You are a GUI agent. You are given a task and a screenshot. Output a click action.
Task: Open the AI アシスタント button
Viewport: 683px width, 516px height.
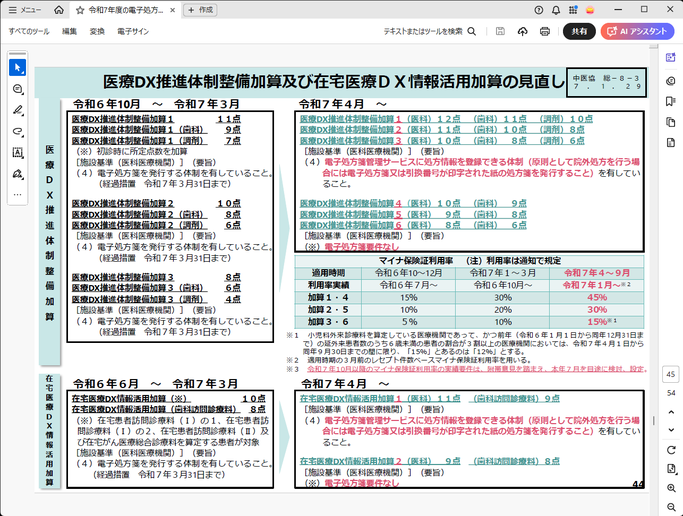coord(637,31)
